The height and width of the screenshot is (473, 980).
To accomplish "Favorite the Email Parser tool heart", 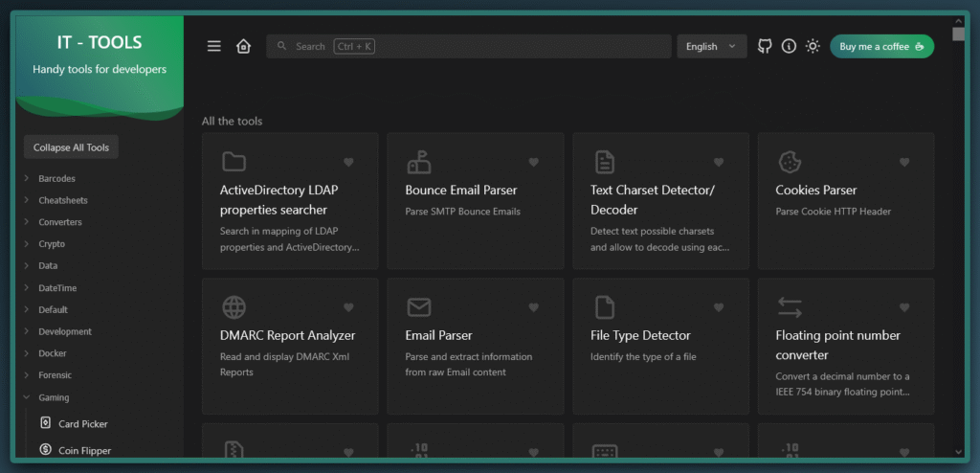I will tap(533, 307).
